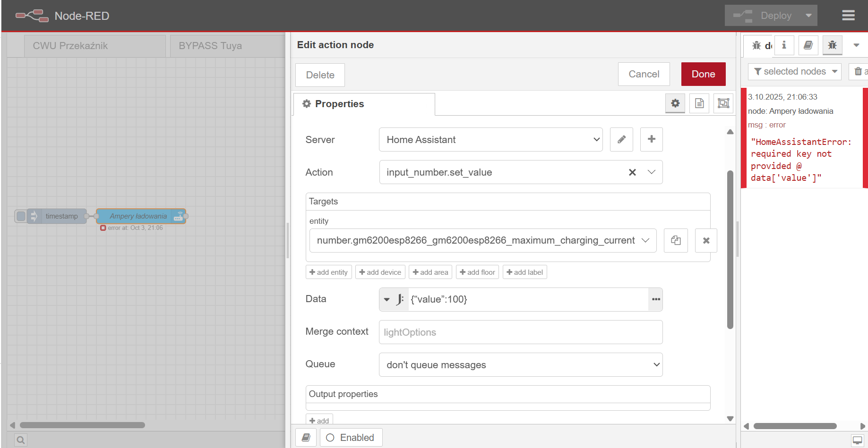Open the sidebar info tab
This screenshot has width=868, height=448.
(x=784, y=45)
